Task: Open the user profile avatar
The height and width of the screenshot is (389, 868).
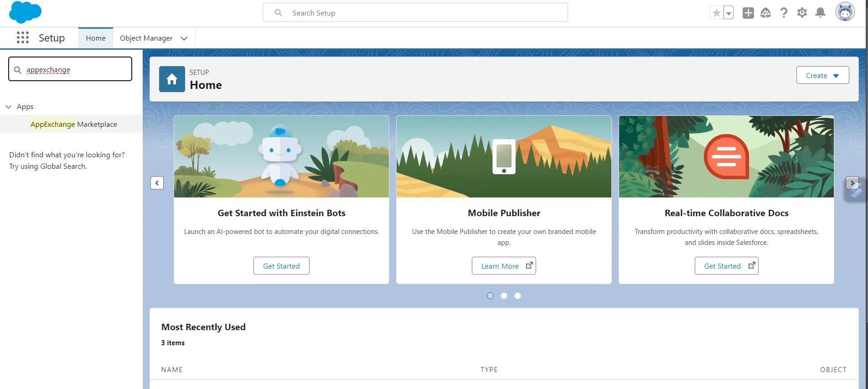Action: coord(845,12)
